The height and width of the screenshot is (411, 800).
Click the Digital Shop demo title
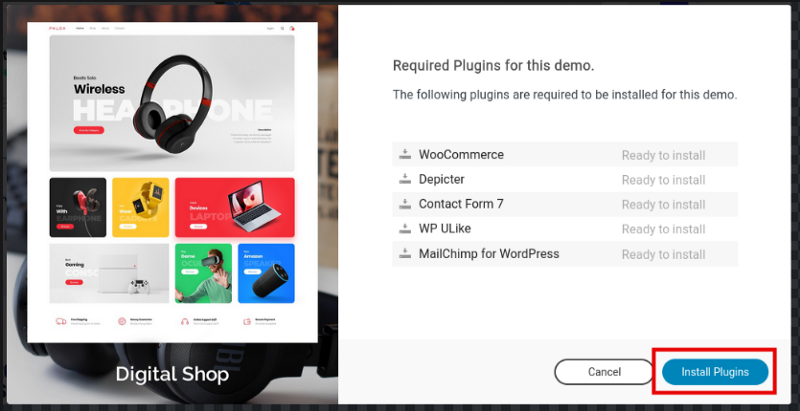(172, 374)
